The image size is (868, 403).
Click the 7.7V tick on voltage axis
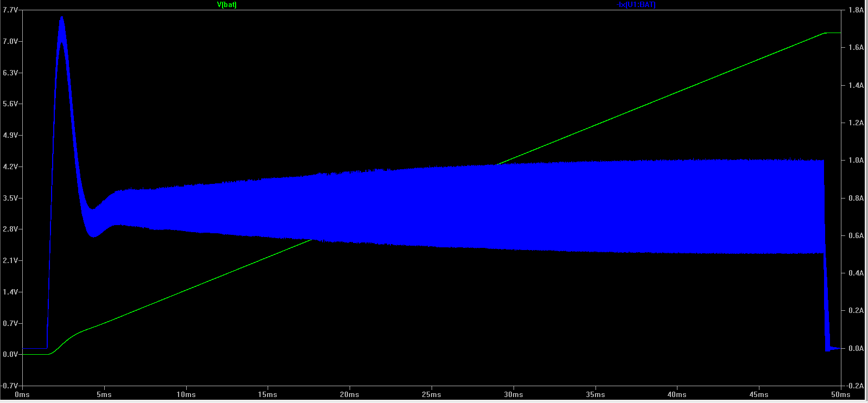click(x=10, y=10)
